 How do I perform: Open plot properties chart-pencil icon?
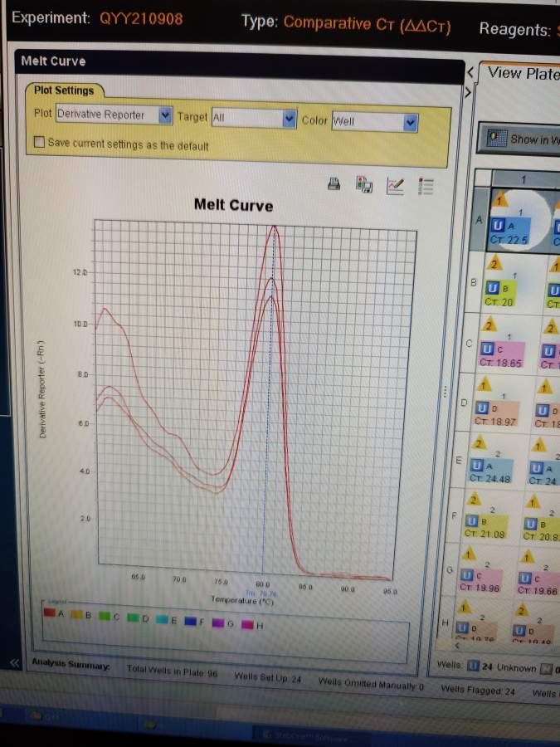point(395,186)
